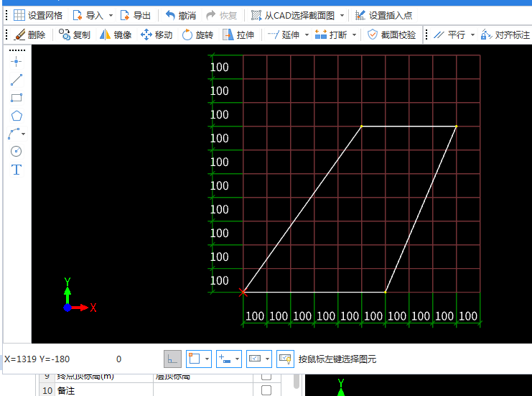Screen dimensions: 532x396
Task: Select the rectangle drawing tool
Action: pos(17,98)
